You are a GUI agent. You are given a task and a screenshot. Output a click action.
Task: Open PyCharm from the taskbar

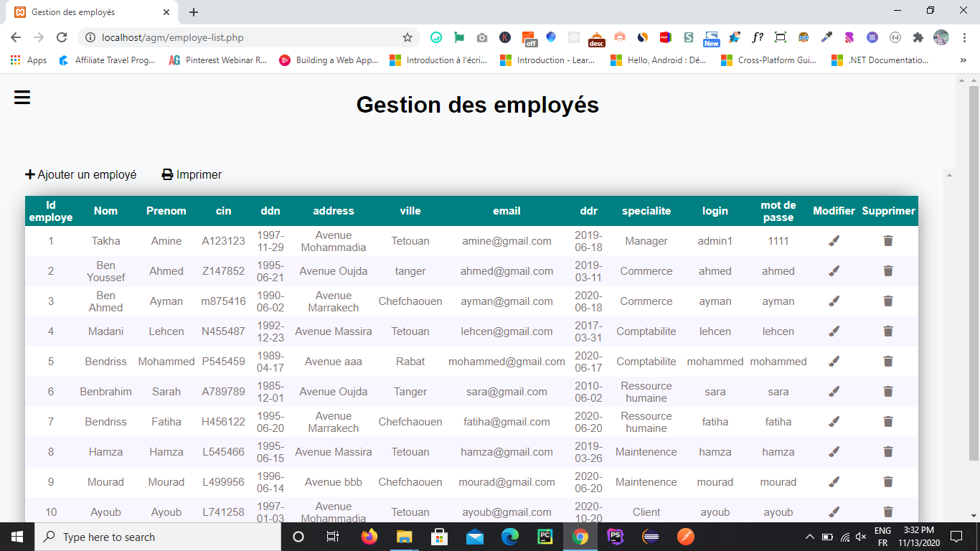point(545,537)
